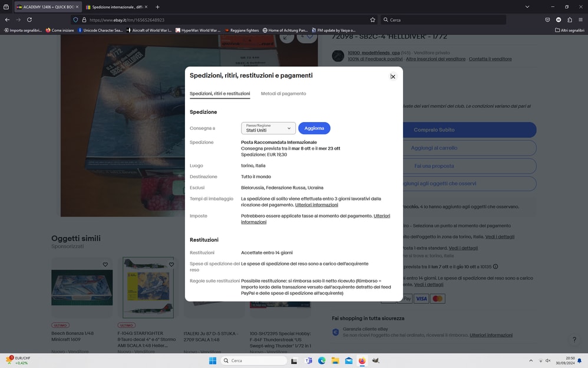This screenshot has height=368, width=588.
Task: Select Spedizioni, ritiri e restituzioni tab
Action: click(220, 94)
